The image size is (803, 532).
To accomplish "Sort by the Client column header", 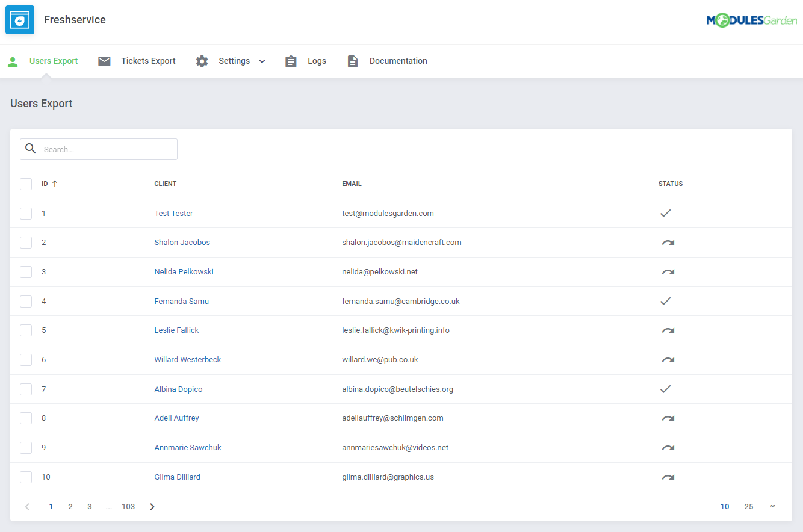I will (166, 184).
